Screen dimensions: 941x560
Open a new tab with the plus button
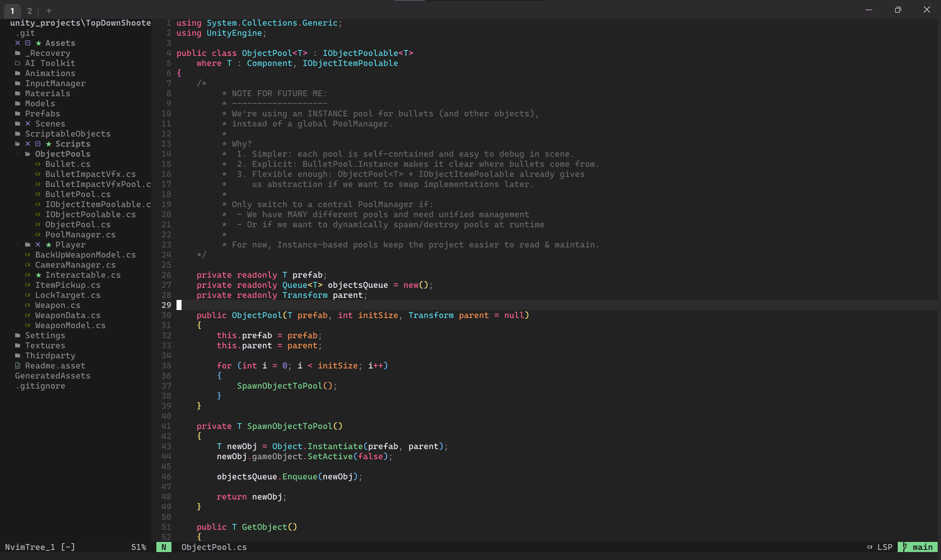pyautogui.click(x=49, y=11)
